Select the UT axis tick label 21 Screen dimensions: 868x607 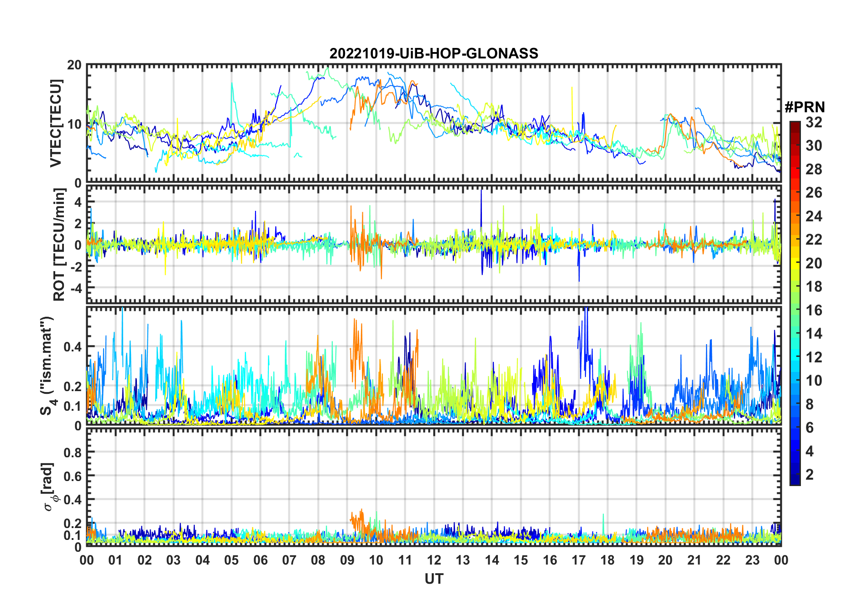click(x=694, y=560)
